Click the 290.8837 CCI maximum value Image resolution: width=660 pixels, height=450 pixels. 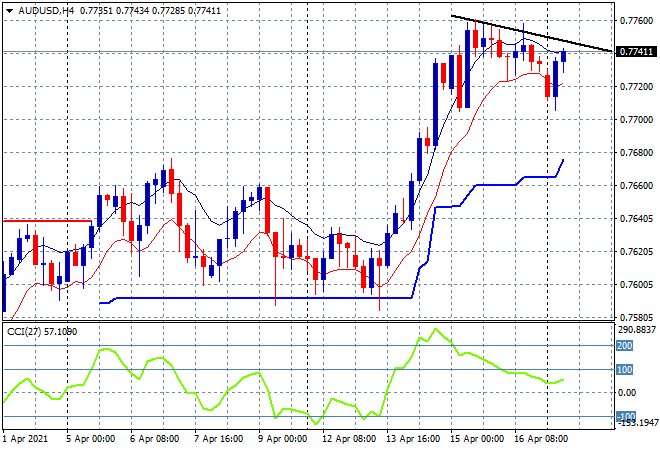coord(637,330)
